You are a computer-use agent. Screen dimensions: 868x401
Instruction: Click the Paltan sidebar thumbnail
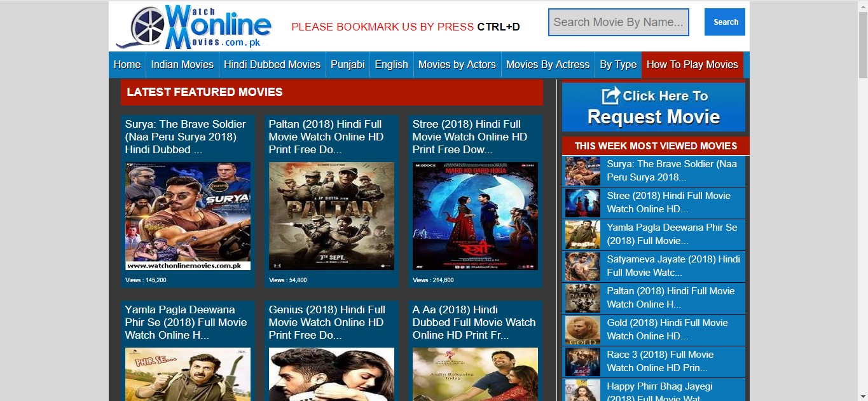(582, 298)
